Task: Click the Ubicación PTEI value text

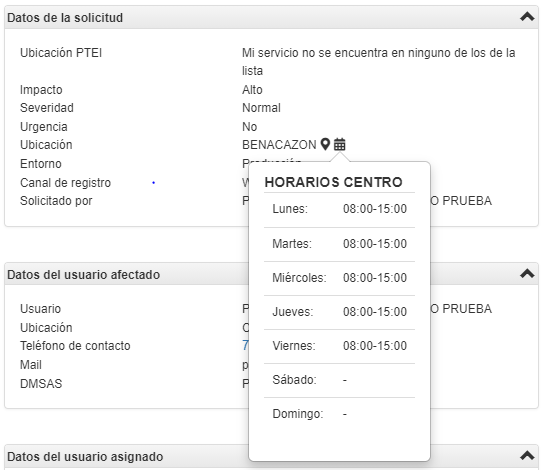Action: point(379,62)
